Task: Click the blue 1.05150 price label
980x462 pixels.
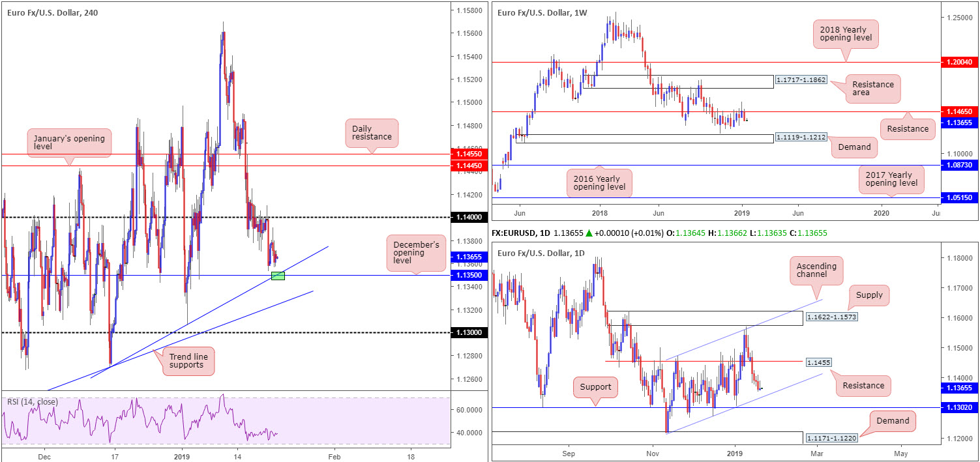Action: 960,197
